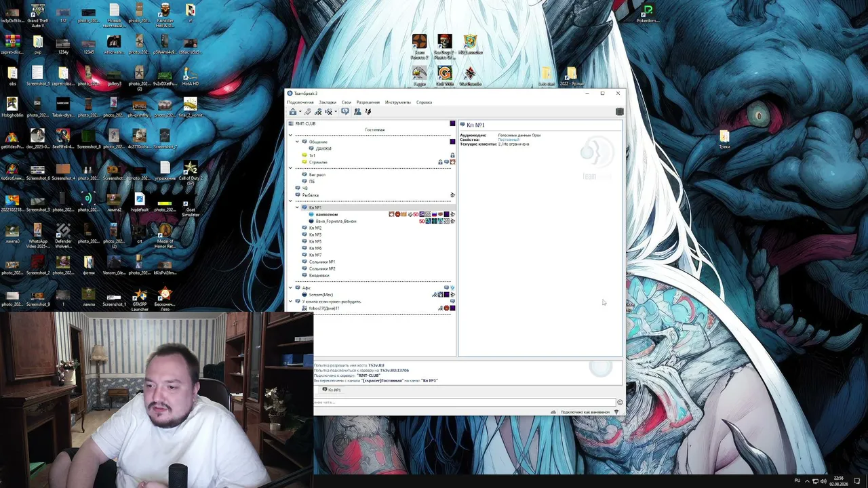This screenshot has height=488, width=868.
Task: Click the Постоянный properties link
Action: pyautogui.click(x=509, y=140)
